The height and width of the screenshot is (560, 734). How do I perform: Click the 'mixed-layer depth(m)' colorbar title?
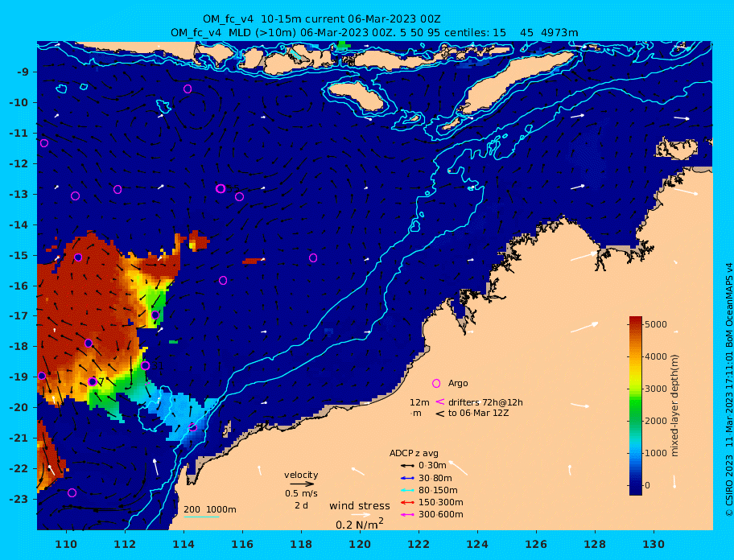point(674,406)
